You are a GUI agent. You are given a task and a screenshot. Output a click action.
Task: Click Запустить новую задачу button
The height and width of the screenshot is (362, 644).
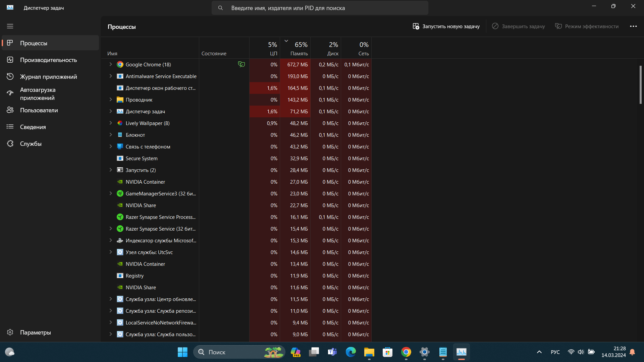click(x=446, y=26)
